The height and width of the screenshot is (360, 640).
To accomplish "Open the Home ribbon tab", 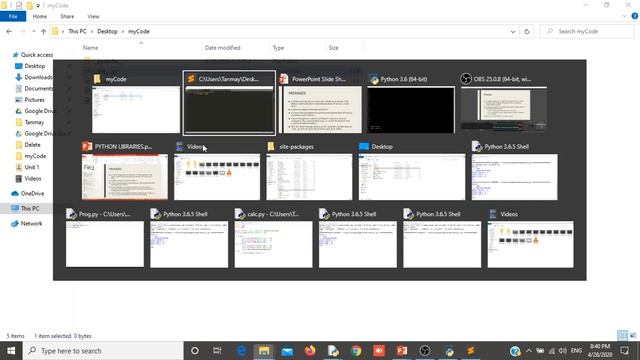I will pyautogui.click(x=40, y=16).
